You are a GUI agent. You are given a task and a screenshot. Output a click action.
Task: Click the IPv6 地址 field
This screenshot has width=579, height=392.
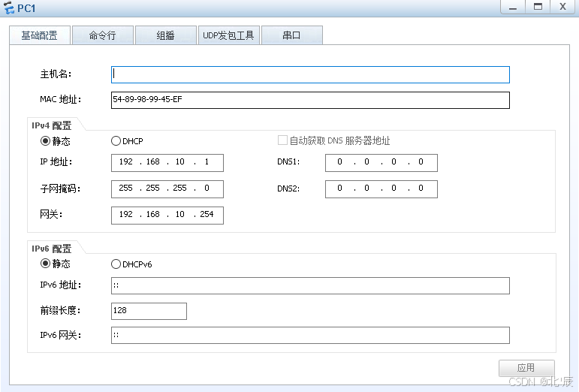click(310, 285)
